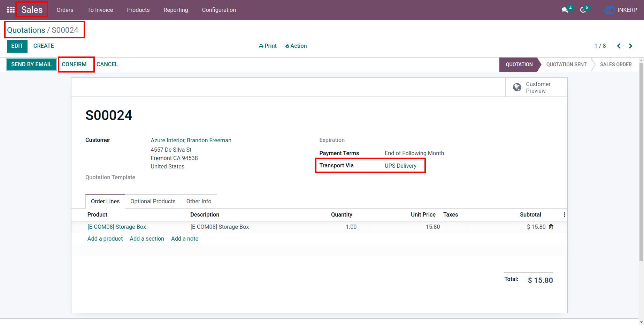This screenshot has height=325, width=644.
Task: Switch to the Order Lines tab
Action: pyautogui.click(x=105, y=202)
